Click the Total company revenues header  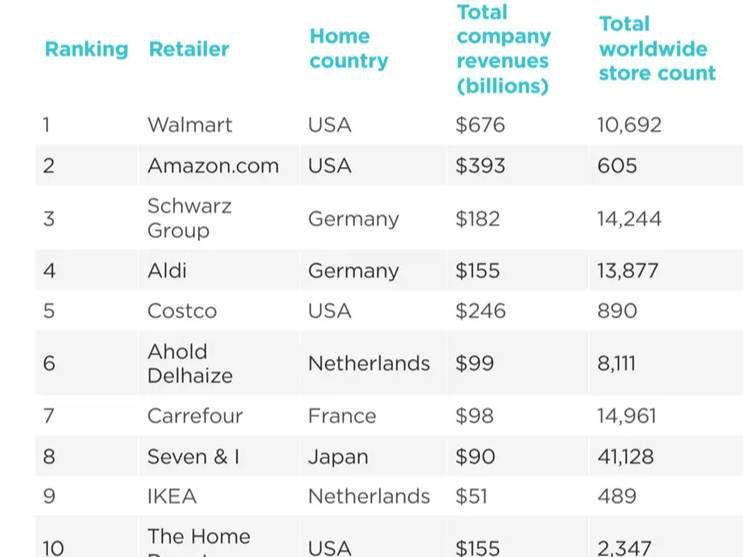503,49
